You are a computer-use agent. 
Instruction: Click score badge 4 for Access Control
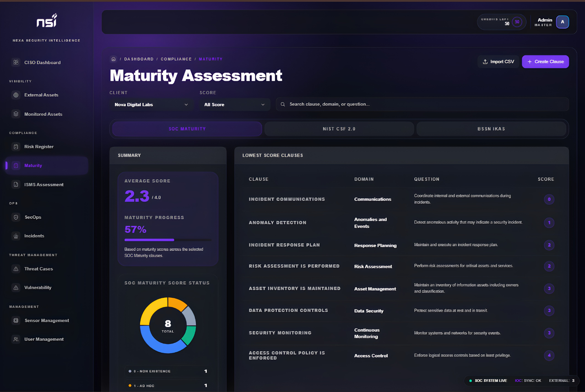pos(549,355)
